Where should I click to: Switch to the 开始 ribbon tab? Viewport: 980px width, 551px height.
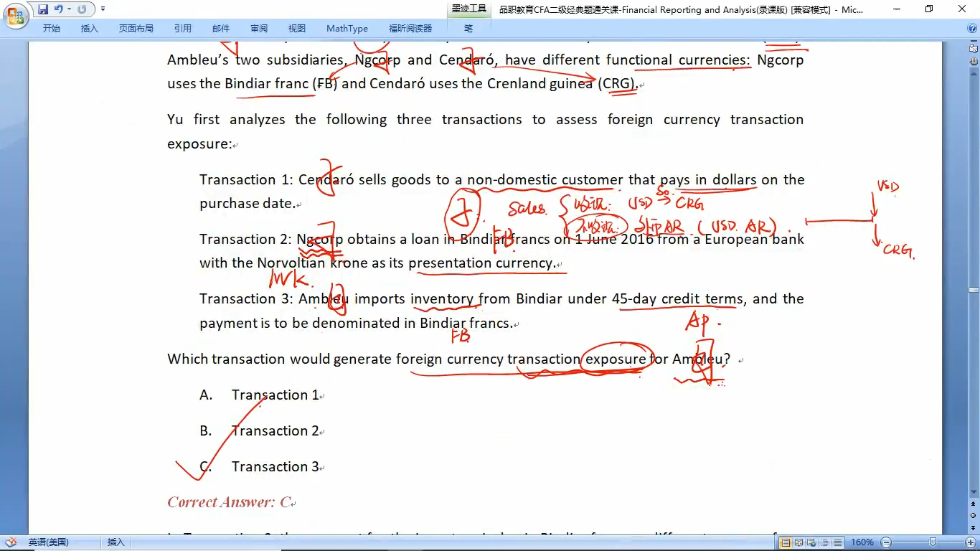[52, 29]
